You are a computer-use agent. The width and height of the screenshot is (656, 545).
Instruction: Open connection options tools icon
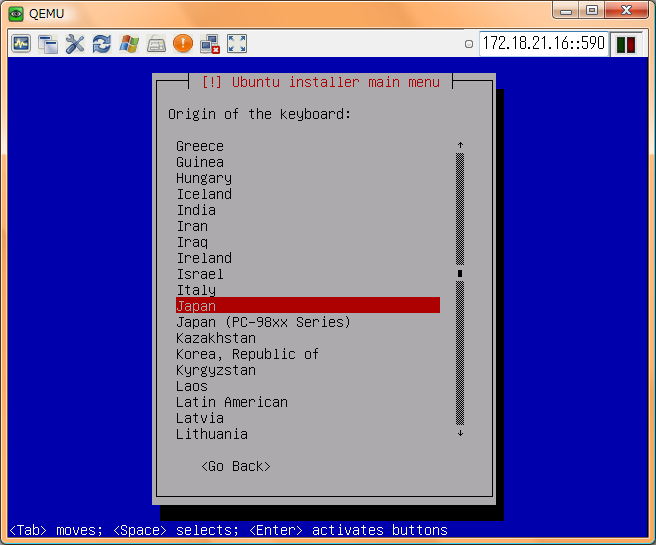75,43
